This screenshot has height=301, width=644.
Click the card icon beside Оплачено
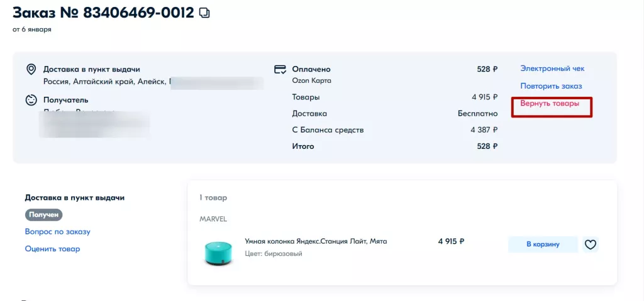(x=280, y=69)
